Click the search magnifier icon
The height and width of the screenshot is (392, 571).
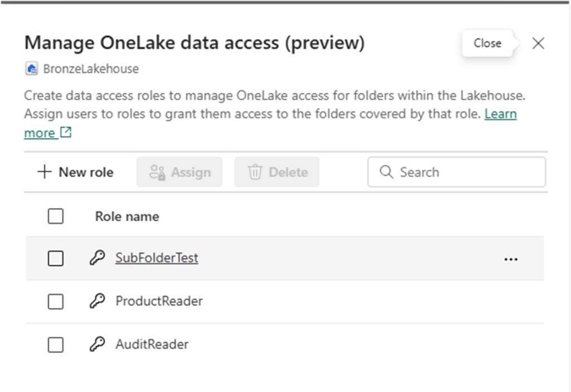386,172
